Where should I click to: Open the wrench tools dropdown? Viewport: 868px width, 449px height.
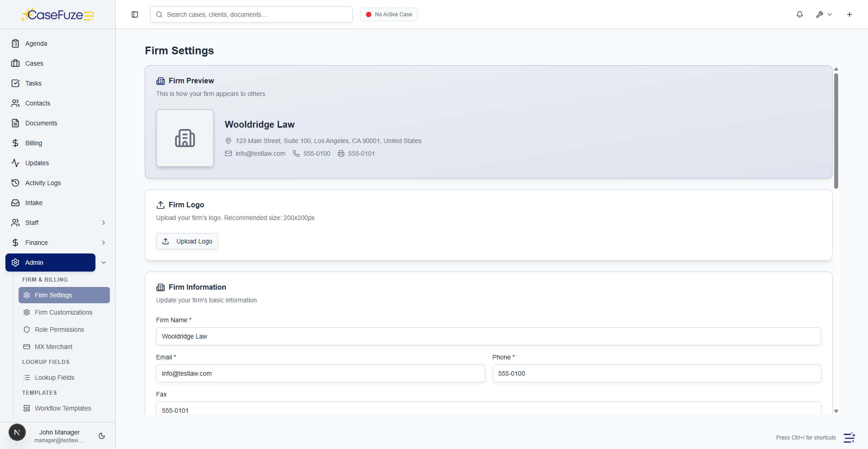click(824, 14)
